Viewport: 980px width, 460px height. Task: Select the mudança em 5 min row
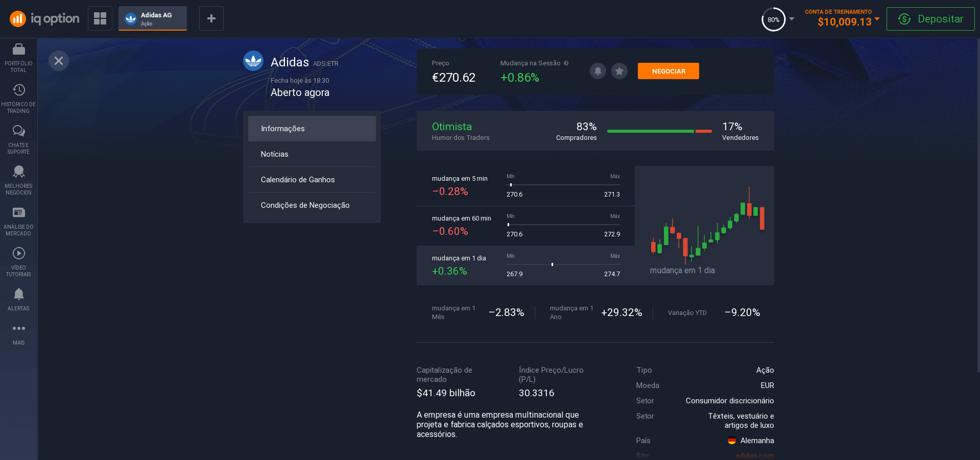(525, 186)
